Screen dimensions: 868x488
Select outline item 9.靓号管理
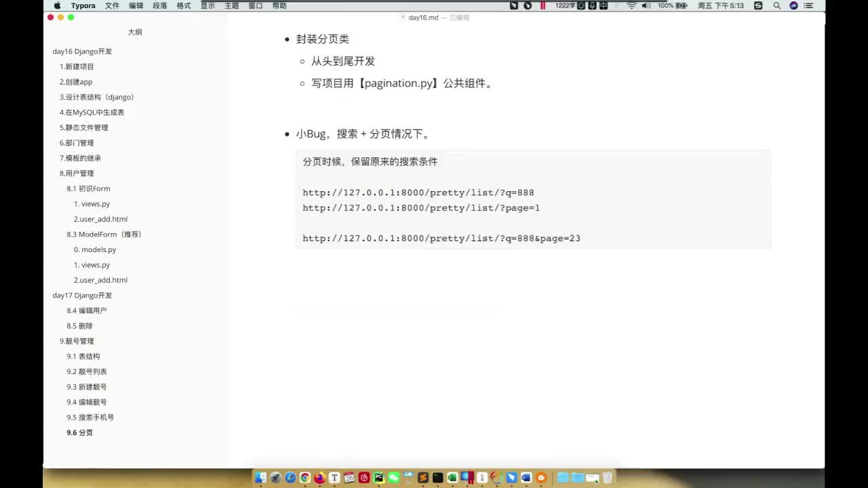pyautogui.click(x=77, y=341)
